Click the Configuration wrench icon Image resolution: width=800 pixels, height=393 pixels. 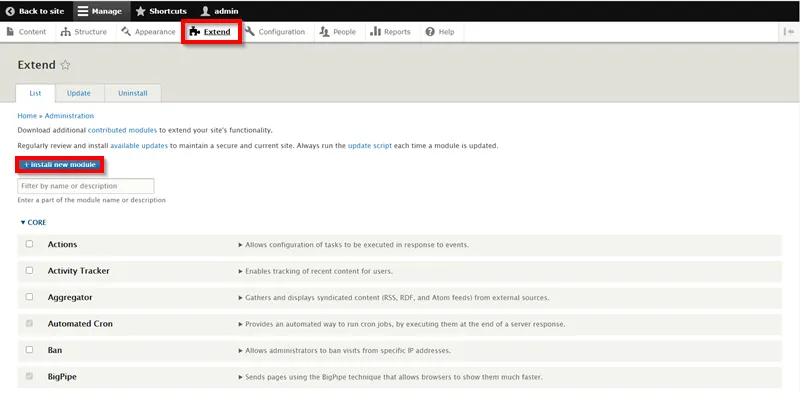(249, 32)
